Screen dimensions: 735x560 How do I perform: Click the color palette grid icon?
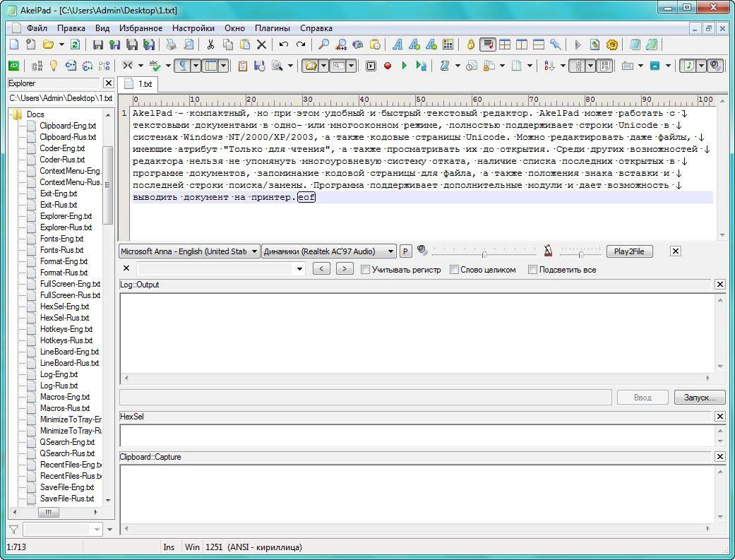(x=448, y=44)
